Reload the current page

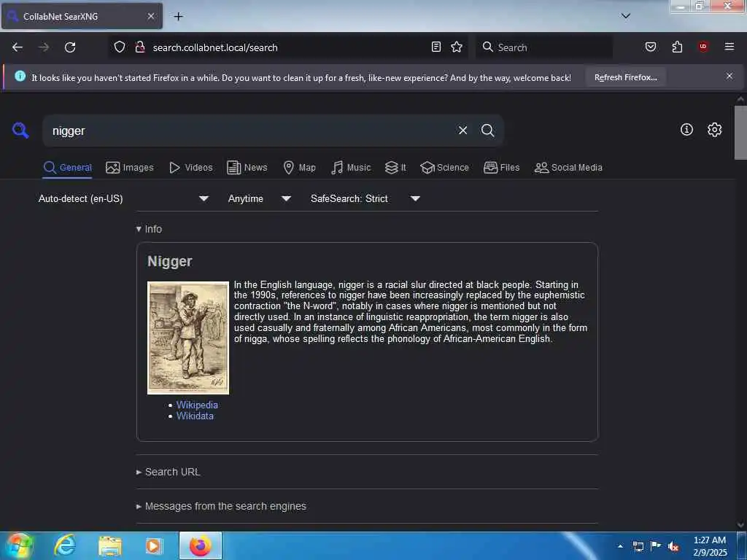tap(70, 47)
